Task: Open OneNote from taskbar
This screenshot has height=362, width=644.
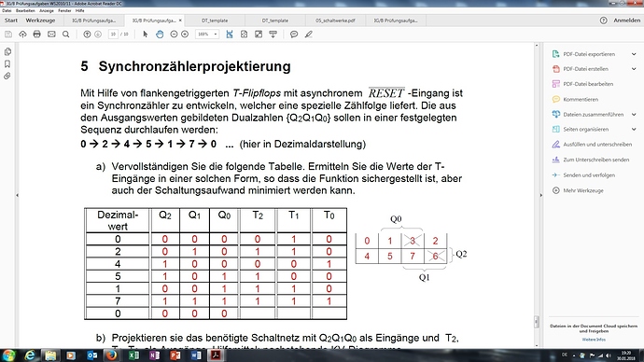Action: 154,355
